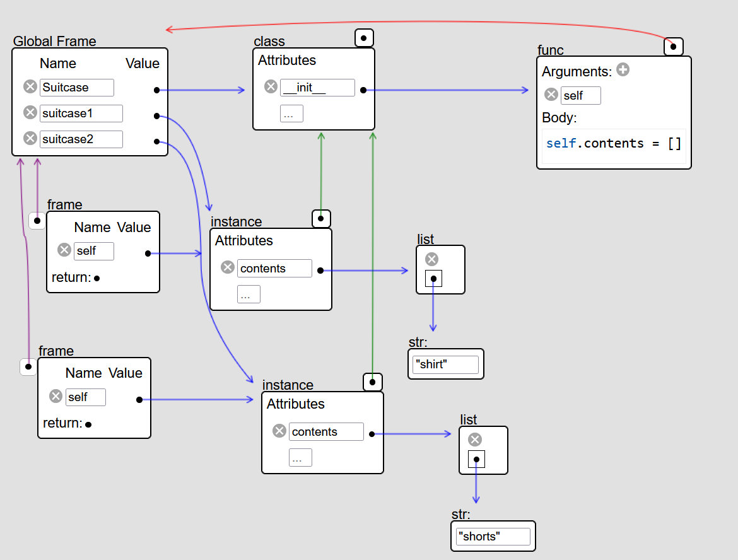Delete the list containing "shorts"
Viewport: 738px width, 560px height.
475,440
